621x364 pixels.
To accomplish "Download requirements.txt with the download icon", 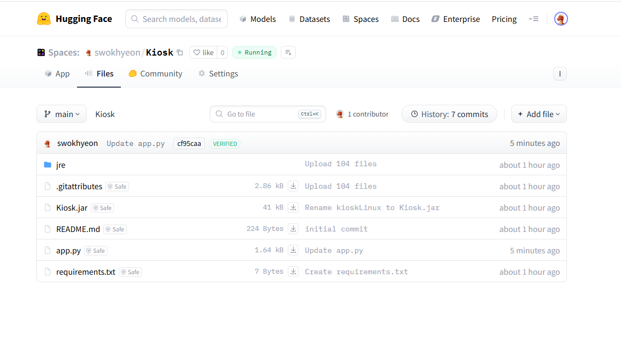I will (293, 271).
